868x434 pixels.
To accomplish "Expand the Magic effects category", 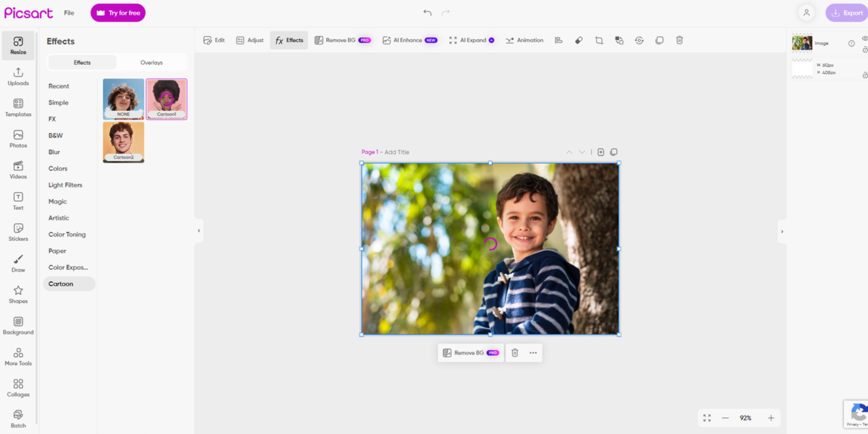I will (57, 201).
